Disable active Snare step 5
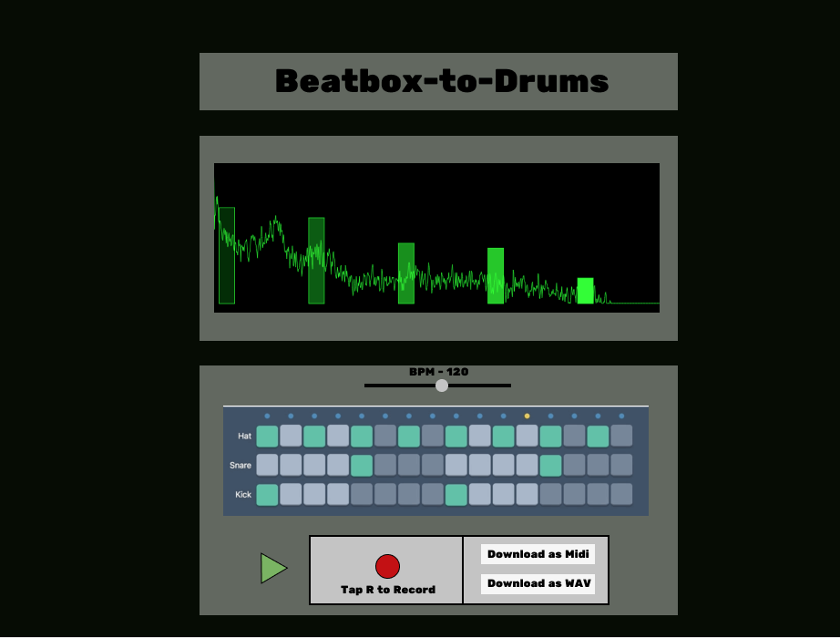840x638 pixels. [x=362, y=465]
